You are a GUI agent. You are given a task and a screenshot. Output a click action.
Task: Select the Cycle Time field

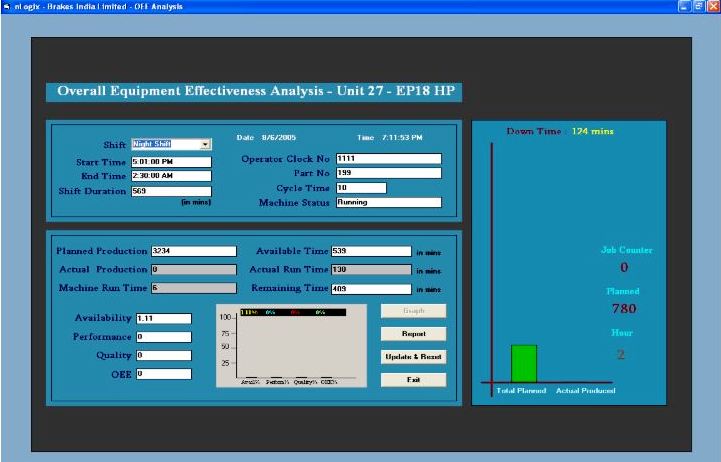[x=361, y=188]
